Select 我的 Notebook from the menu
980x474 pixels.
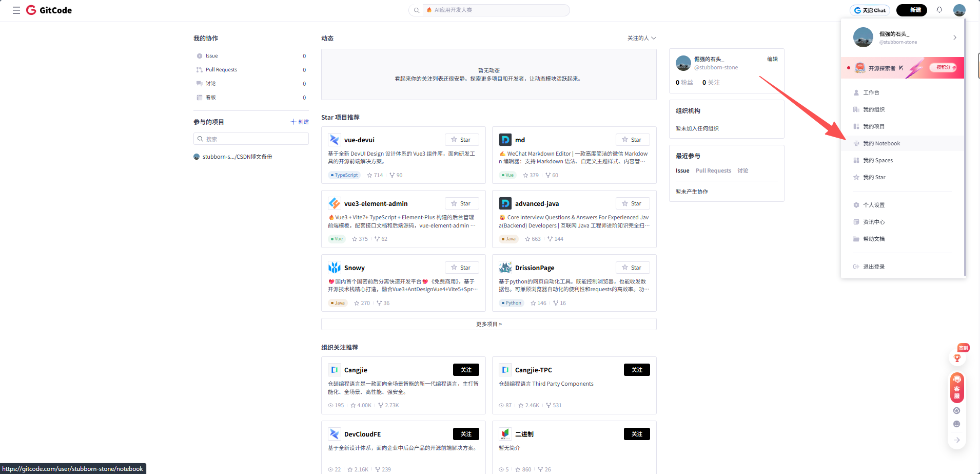880,143
